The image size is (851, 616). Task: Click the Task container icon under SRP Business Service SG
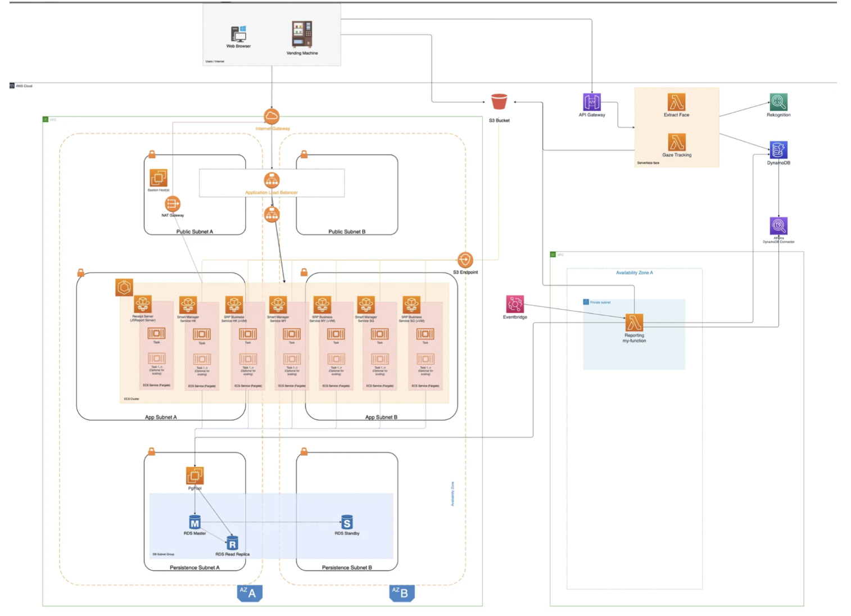425,334
